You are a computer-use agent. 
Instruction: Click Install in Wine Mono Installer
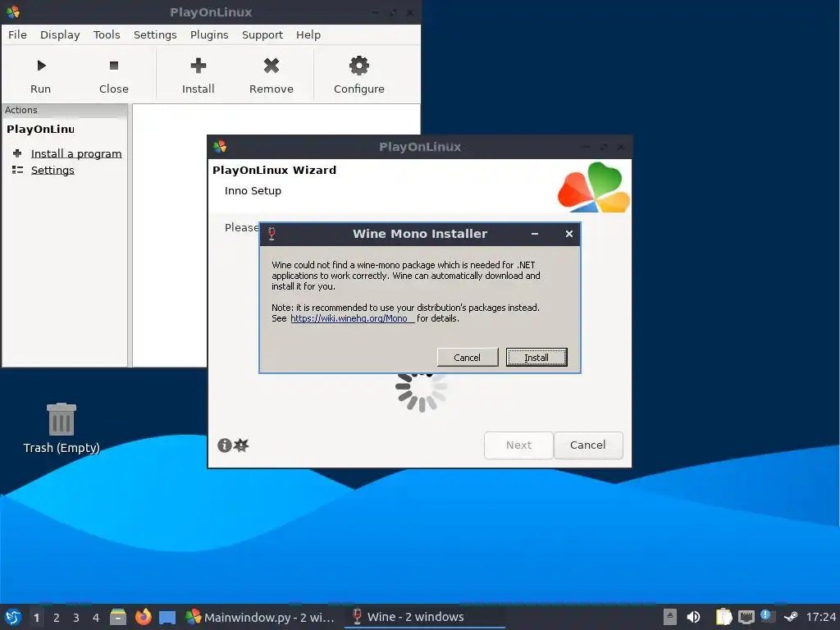(x=536, y=358)
